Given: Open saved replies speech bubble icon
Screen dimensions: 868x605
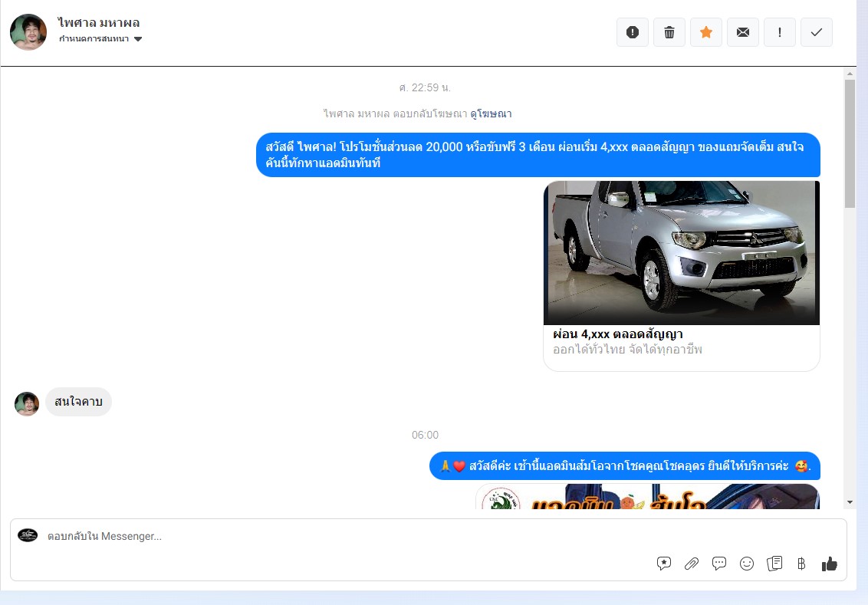Looking at the screenshot, I should [719, 564].
